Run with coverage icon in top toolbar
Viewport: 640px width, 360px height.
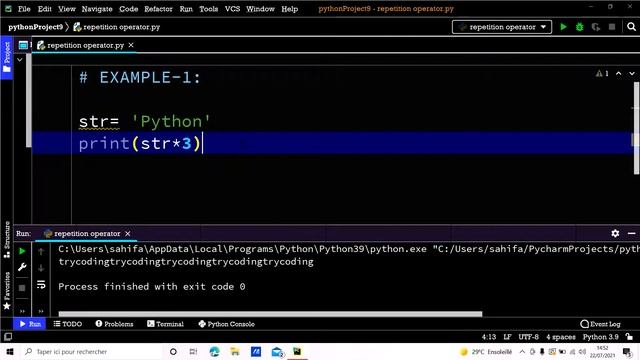pos(596,27)
